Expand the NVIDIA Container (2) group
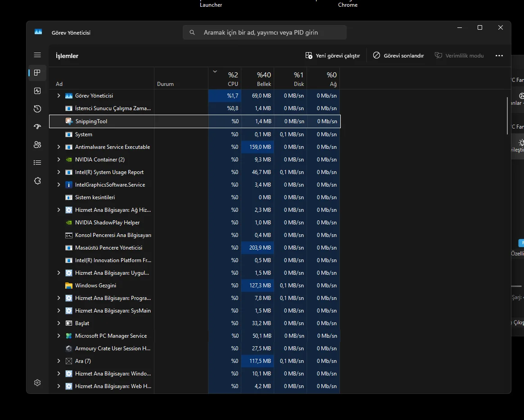 tap(59, 160)
